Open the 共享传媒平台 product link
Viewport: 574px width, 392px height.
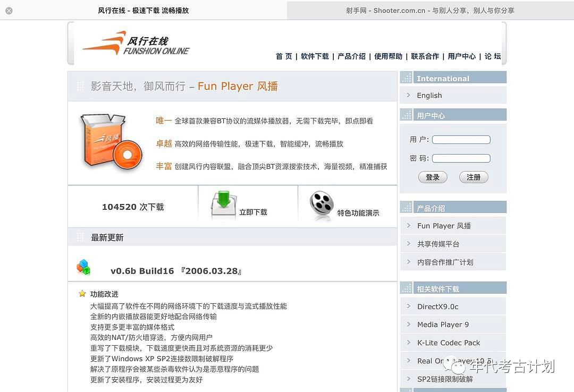tap(438, 244)
